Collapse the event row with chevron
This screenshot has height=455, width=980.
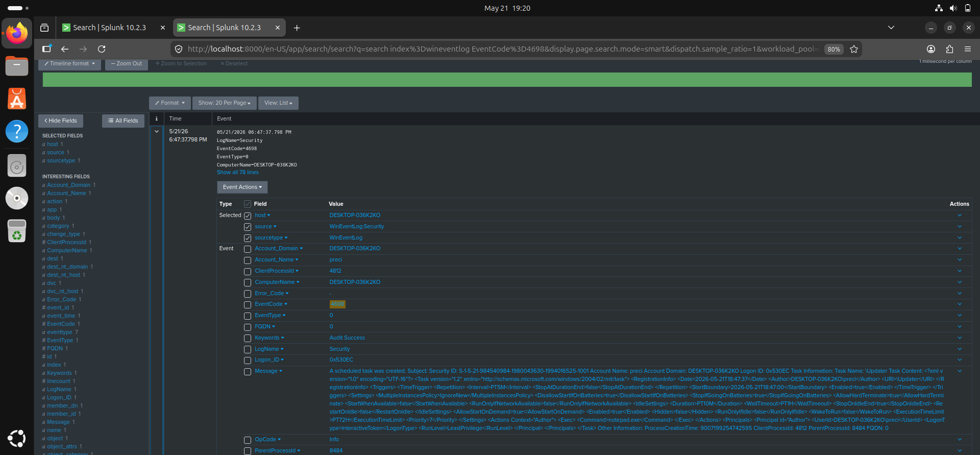pyautogui.click(x=157, y=131)
